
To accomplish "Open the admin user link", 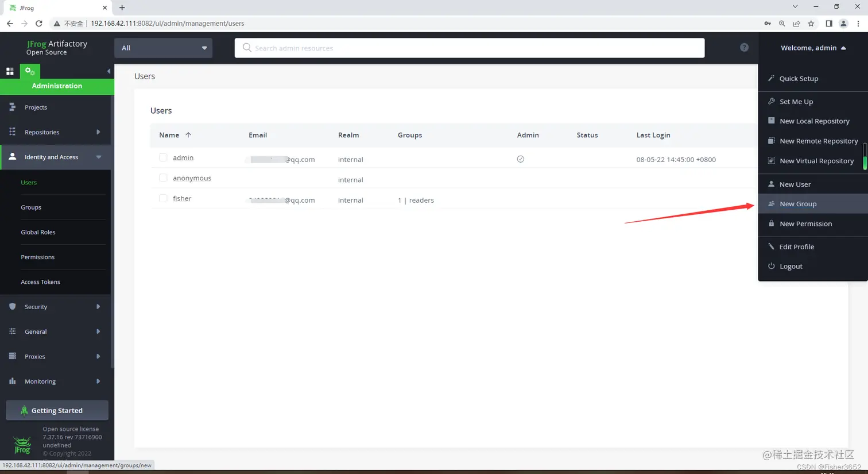I will tap(183, 157).
